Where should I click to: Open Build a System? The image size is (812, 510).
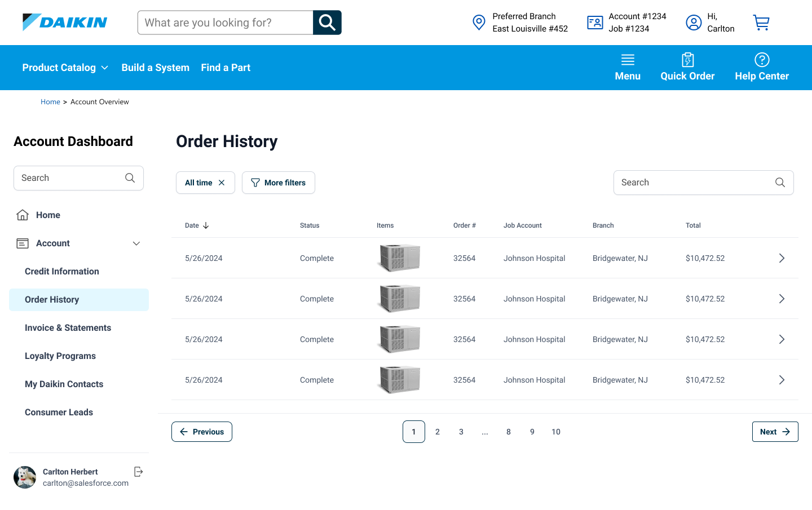tap(156, 68)
